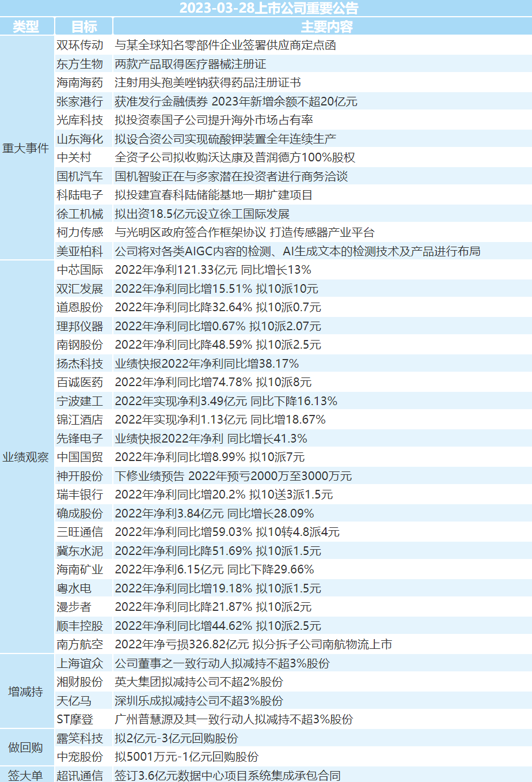Click text 全资子公司拟收购沃达康及普润德方100%股权
Viewport: 532px width, 782px height.
(235, 157)
